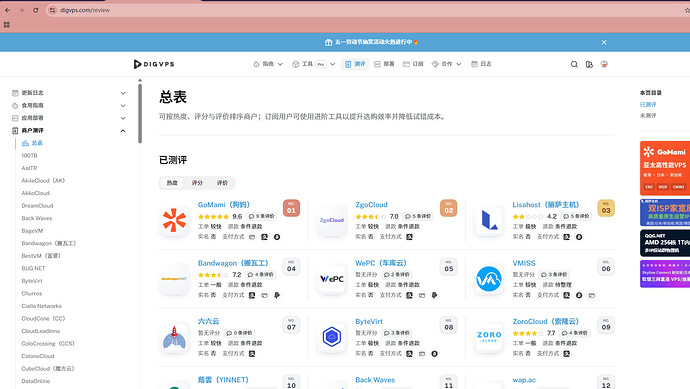The width and height of the screenshot is (690, 389).
Task: Click GoMami's 9 reviews comment badge
Action: (x=261, y=217)
